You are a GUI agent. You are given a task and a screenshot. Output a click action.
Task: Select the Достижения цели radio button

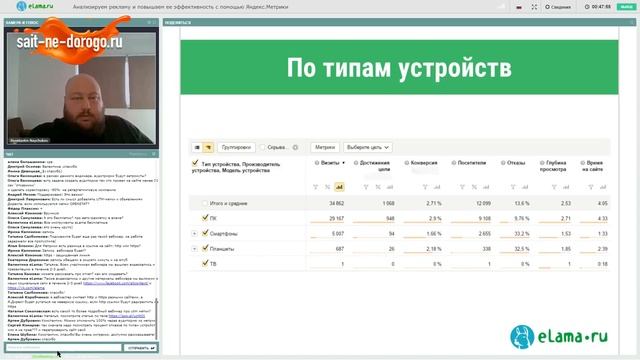(356, 163)
